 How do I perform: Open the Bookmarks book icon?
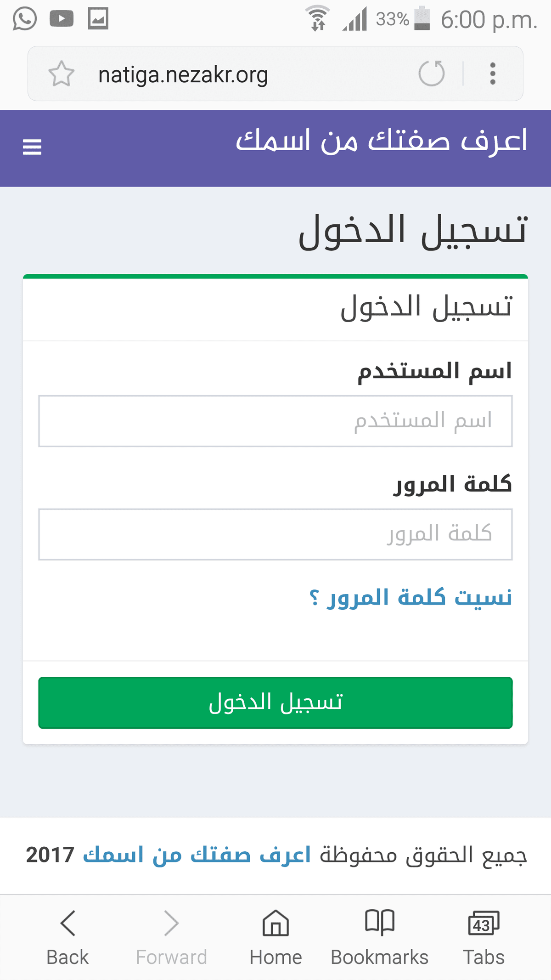pyautogui.click(x=379, y=923)
